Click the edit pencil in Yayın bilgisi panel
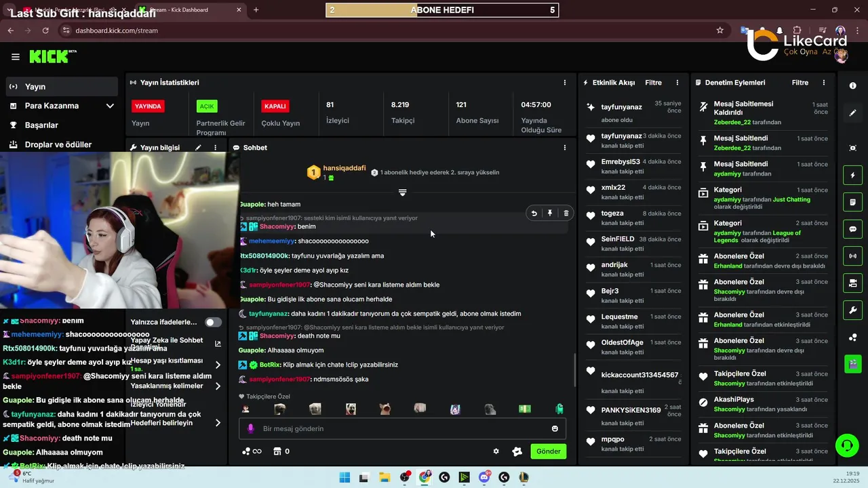Screen dimensions: 868x488 pyautogui.click(x=198, y=147)
